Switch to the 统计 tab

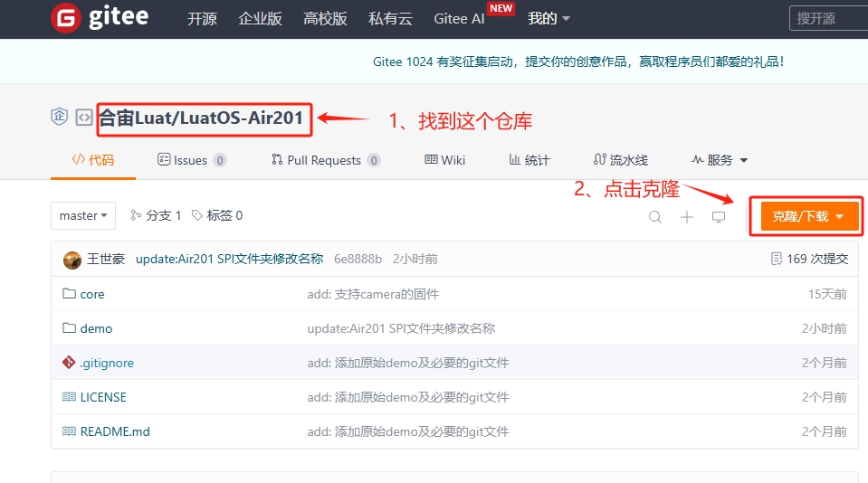click(x=529, y=160)
